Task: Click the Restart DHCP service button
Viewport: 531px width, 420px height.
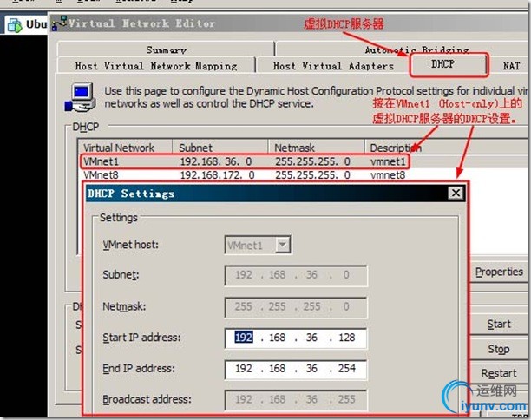Action: pos(499,373)
